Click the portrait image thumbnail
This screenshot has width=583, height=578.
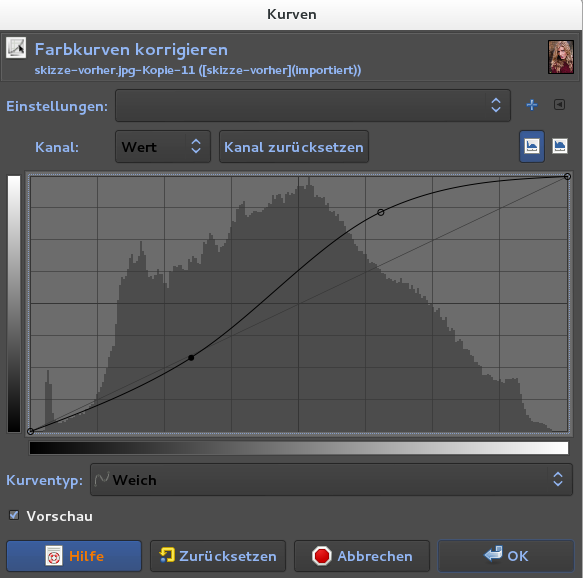[x=561, y=57]
